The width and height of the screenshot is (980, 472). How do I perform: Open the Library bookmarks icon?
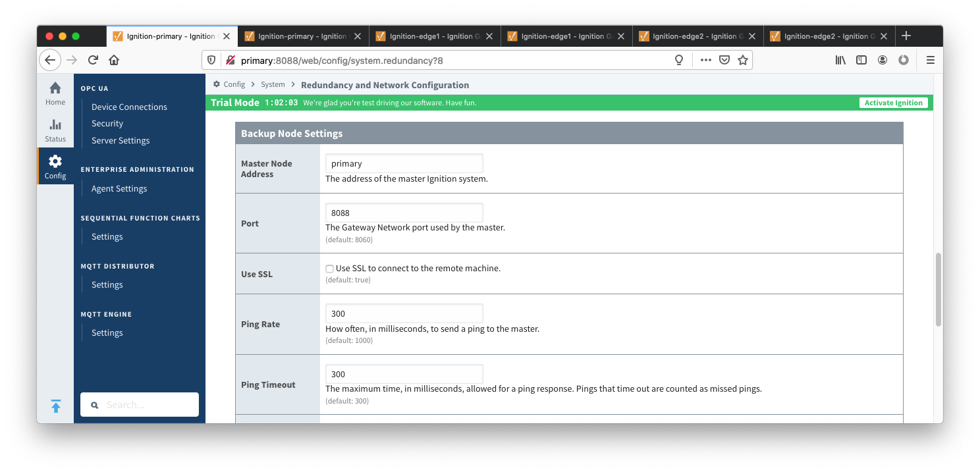pos(841,60)
